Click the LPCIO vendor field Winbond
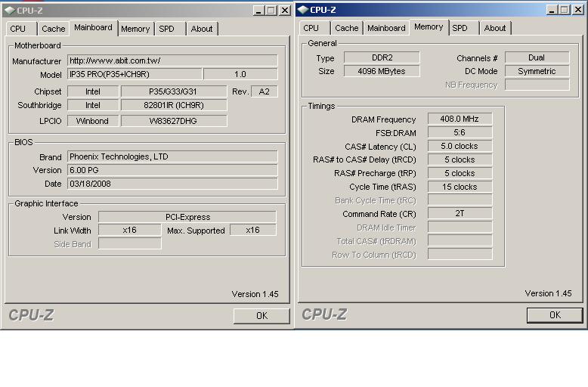Image resolution: width=588 pixels, height=387 pixels. click(93, 121)
